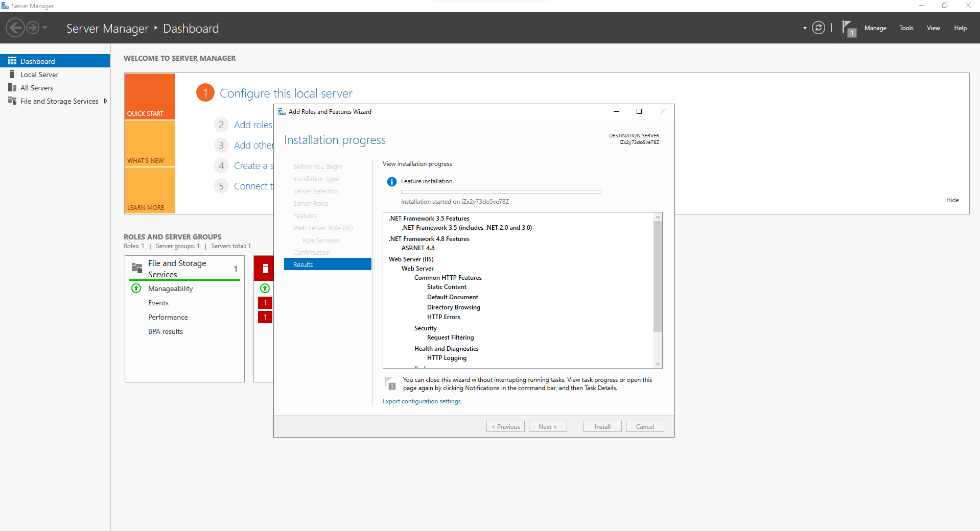Viewport: 980px width, 531px height.
Task: Click the File and Storage Services sidebar icon
Action: [x=12, y=101]
